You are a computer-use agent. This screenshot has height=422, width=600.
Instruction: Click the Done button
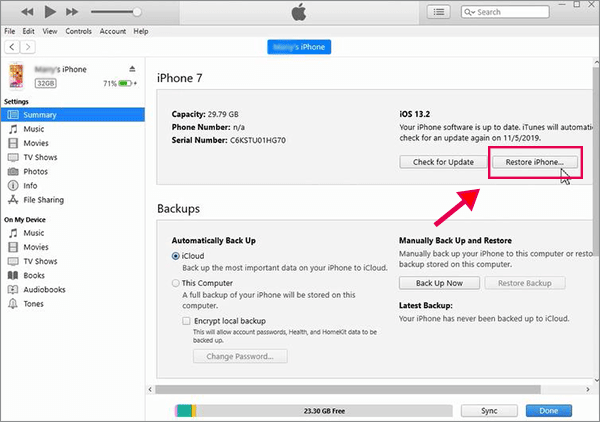point(549,411)
